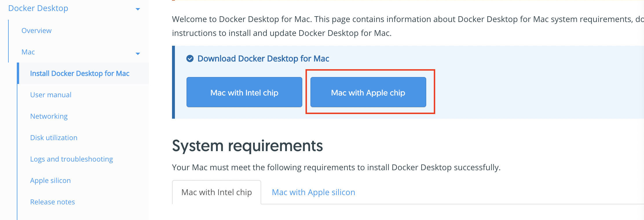Download Mac with Intel chip installer
The image size is (644, 220).
[244, 92]
